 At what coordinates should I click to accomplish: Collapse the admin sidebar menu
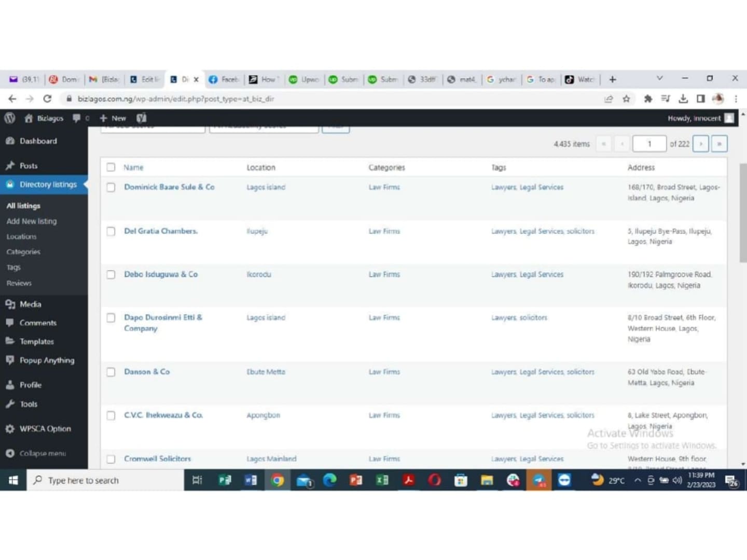pos(36,453)
